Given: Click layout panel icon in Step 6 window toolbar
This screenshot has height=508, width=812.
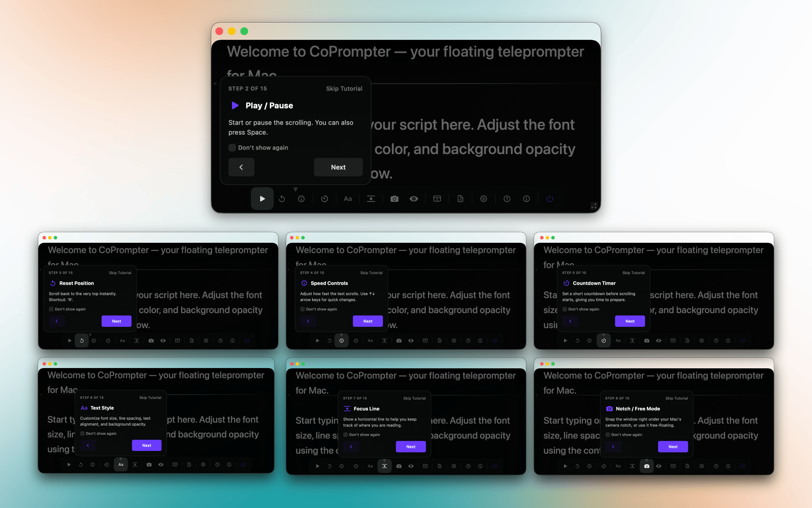Looking at the screenshot, I should coord(175,465).
